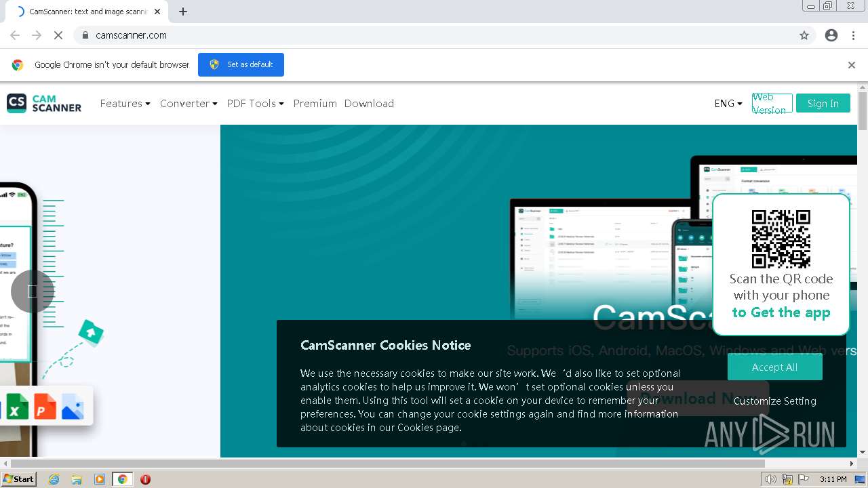Open media player from taskbar
This screenshot has width=868, height=488.
[x=99, y=479]
